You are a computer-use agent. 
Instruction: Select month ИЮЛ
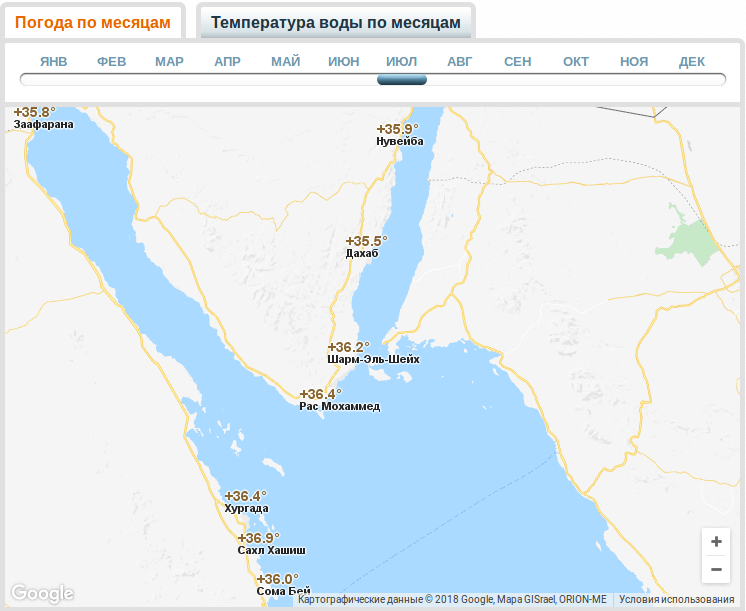coord(402,62)
